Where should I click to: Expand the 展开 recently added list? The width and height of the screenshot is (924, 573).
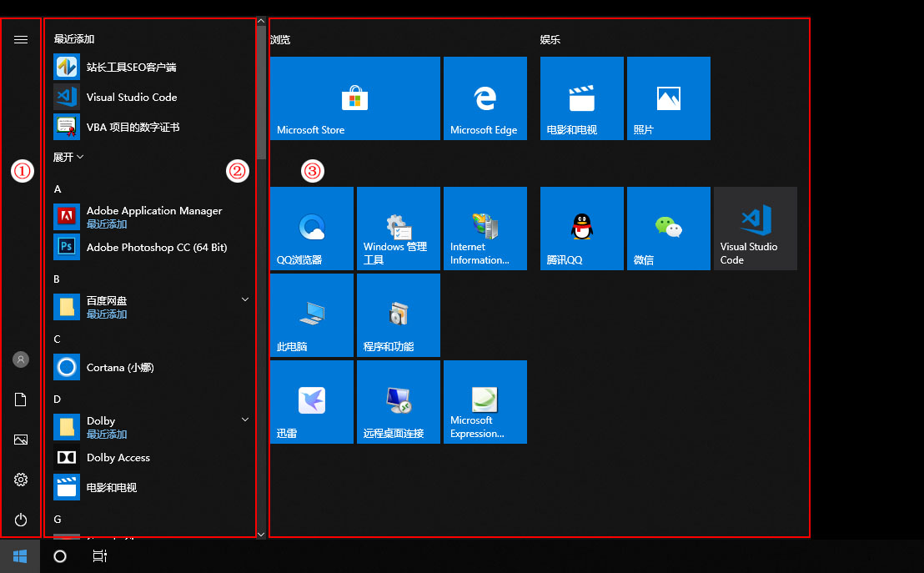(x=68, y=158)
